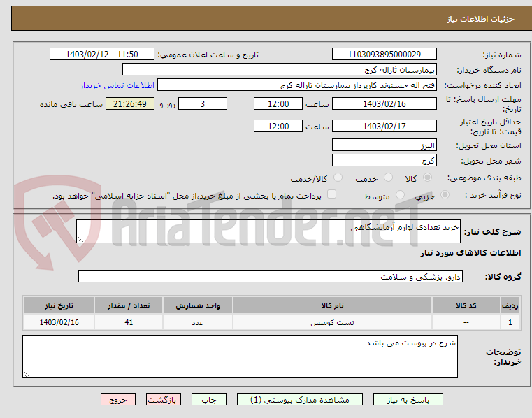The height and width of the screenshot is (418, 532).
Task: Click the گروه کالا field
Action: click(x=271, y=276)
